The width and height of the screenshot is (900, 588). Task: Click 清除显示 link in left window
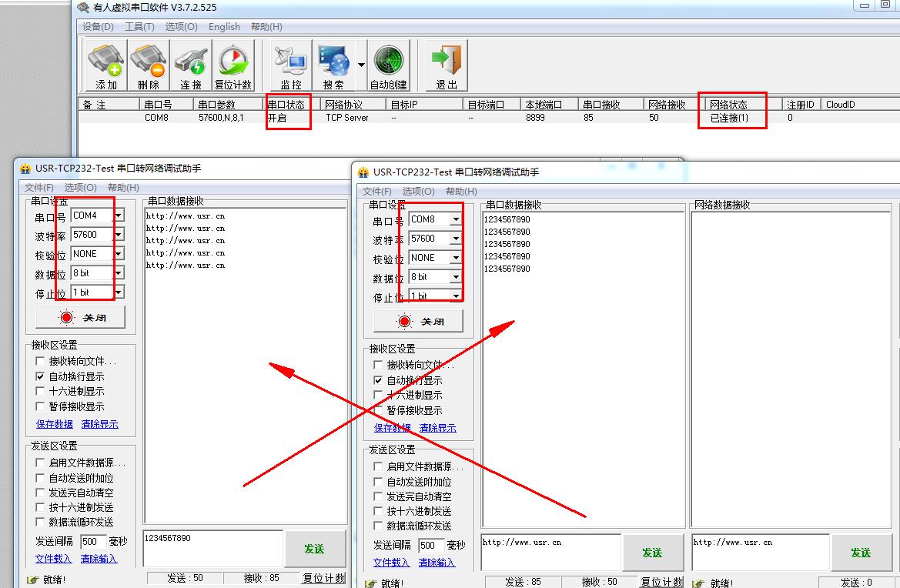pos(99,424)
